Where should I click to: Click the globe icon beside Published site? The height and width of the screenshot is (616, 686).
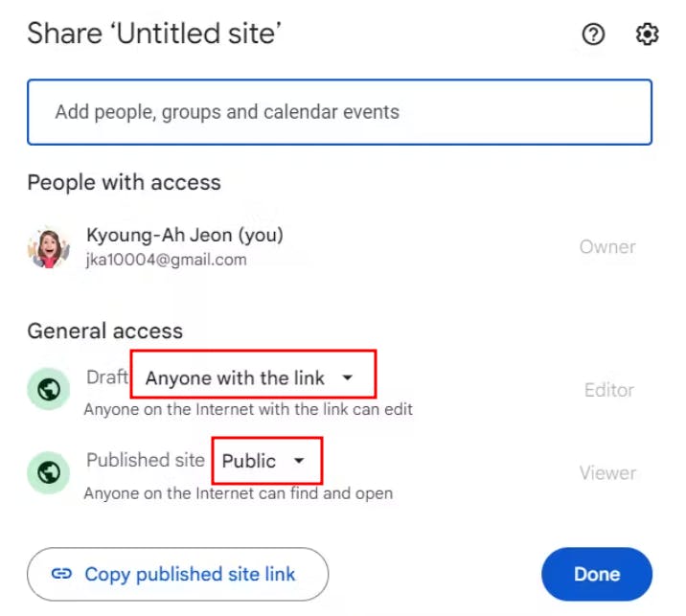pos(49,471)
